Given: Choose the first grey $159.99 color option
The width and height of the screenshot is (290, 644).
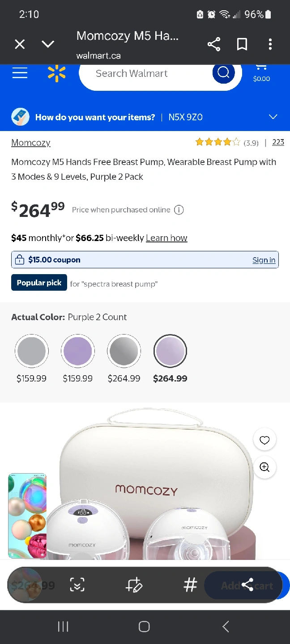Looking at the screenshot, I should (x=31, y=351).
